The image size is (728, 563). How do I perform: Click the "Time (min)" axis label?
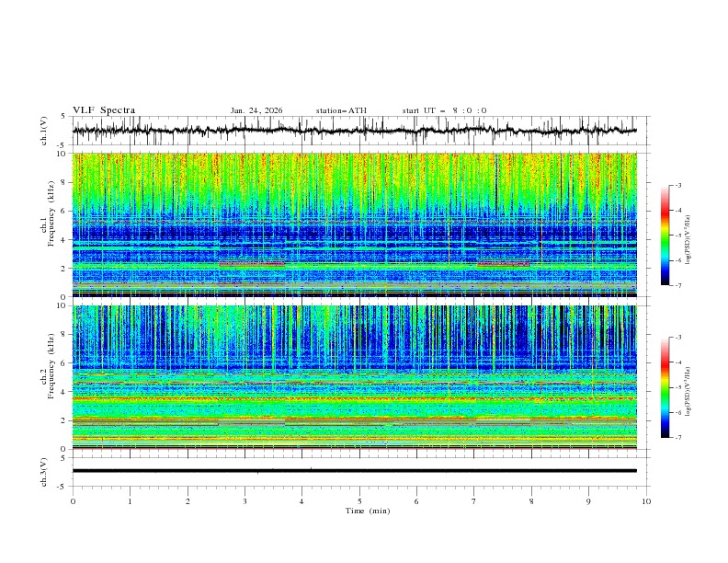(368, 511)
